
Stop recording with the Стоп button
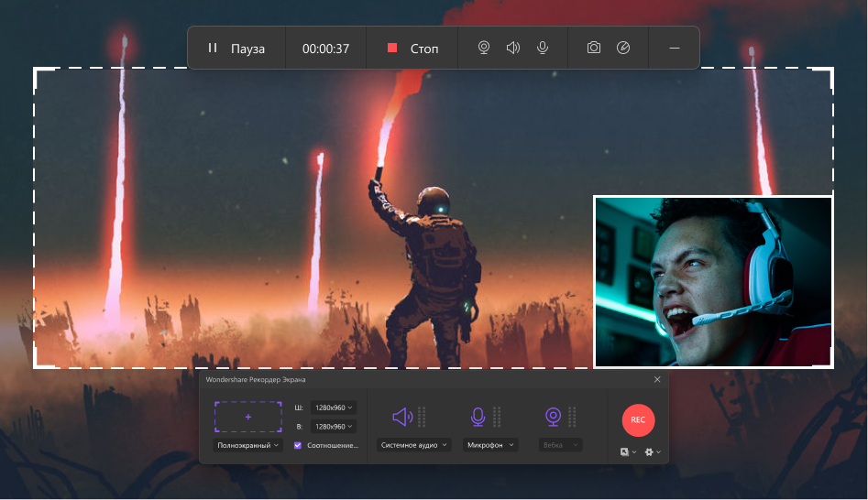[412, 49]
